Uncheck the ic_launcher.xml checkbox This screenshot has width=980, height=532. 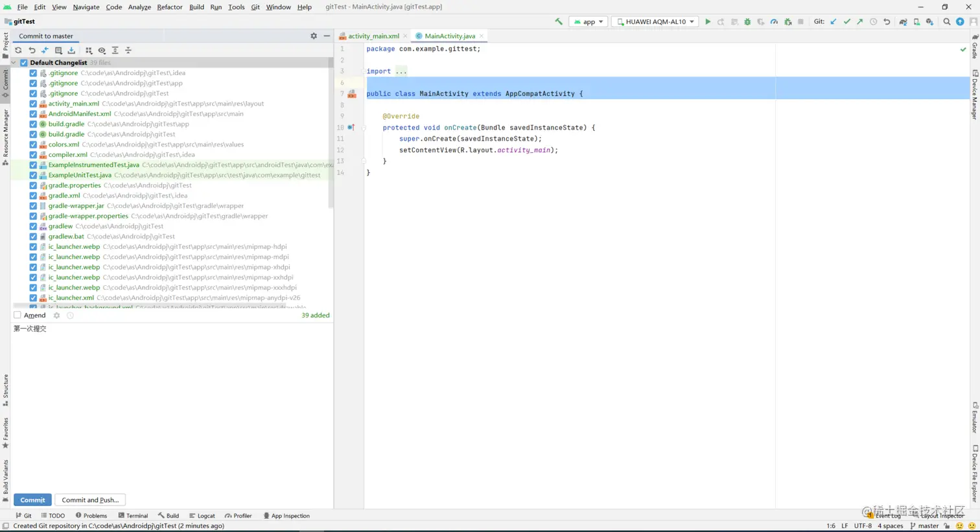tap(33, 298)
